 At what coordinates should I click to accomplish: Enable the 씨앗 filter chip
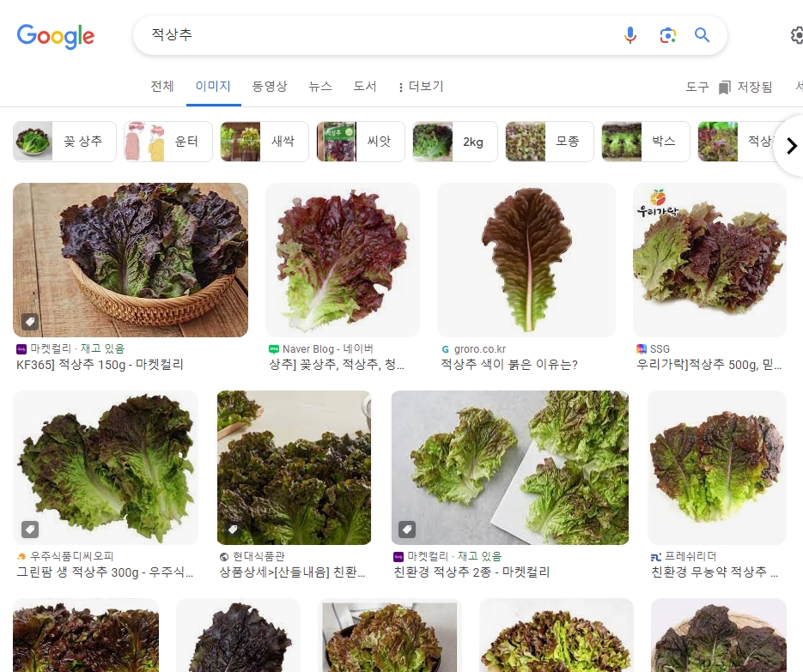tap(380, 141)
